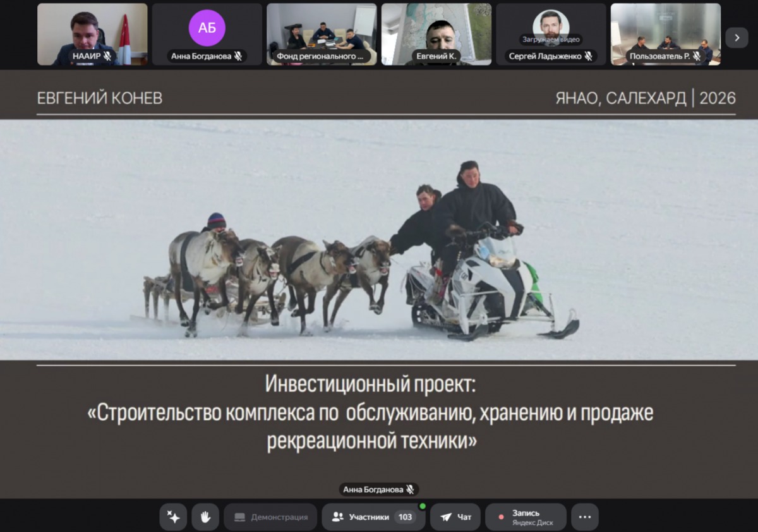Click muted mic icon on Сергей Ладыженко
The height and width of the screenshot is (532, 758).
pyautogui.click(x=588, y=56)
